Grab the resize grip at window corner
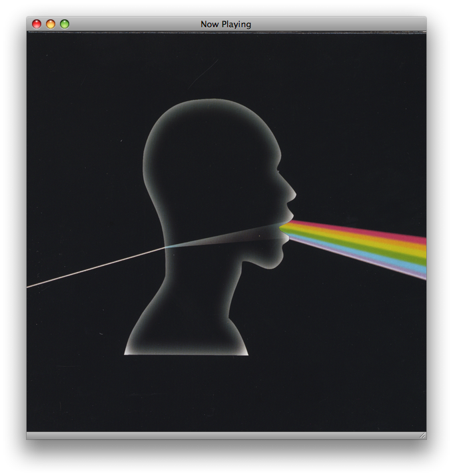Image resolution: width=453 pixels, height=476 pixels. pyautogui.click(x=422, y=435)
